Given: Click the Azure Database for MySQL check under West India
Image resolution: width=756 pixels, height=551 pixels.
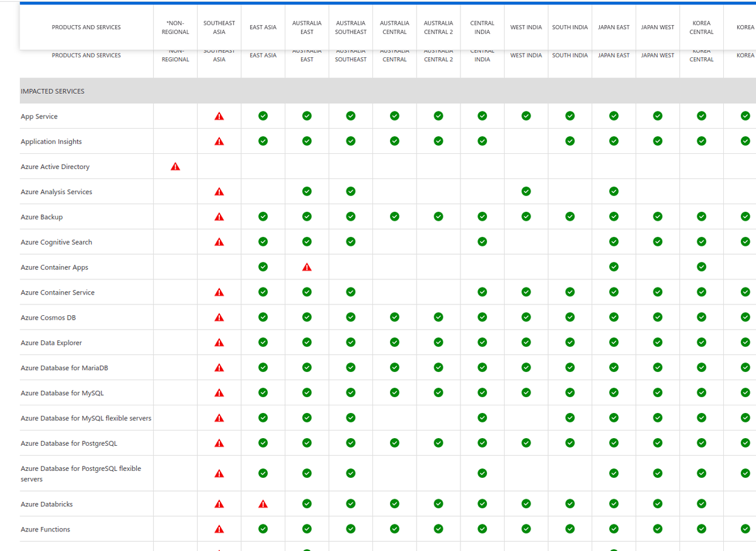Looking at the screenshot, I should [x=526, y=393].
